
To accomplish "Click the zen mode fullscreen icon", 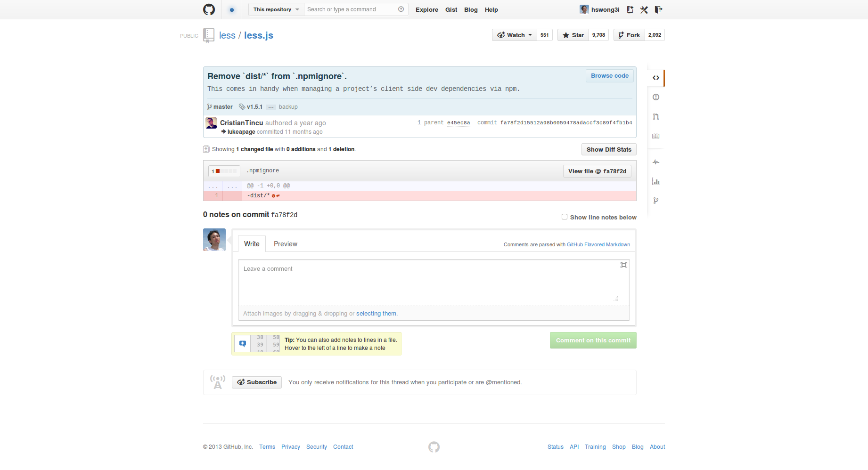I will pyautogui.click(x=624, y=265).
